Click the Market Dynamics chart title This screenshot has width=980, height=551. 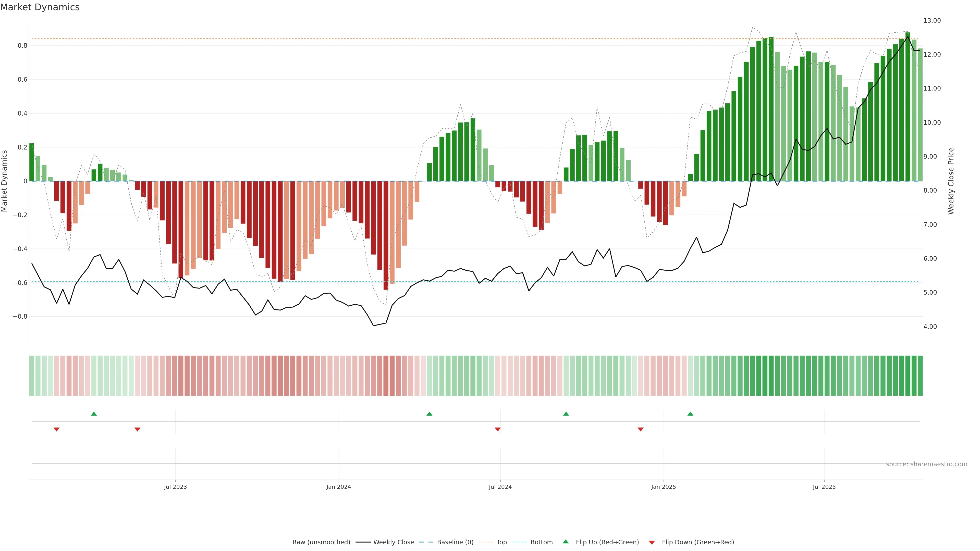coord(40,7)
